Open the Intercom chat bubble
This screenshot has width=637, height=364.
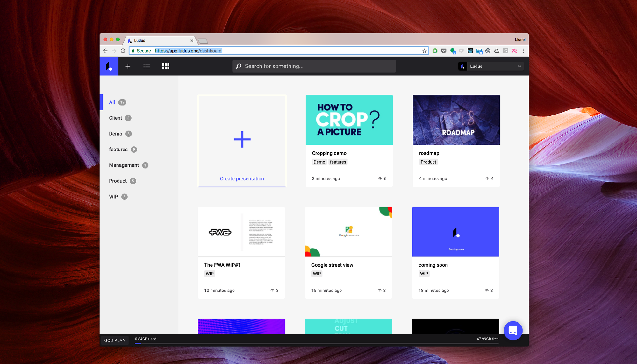tap(513, 331)
